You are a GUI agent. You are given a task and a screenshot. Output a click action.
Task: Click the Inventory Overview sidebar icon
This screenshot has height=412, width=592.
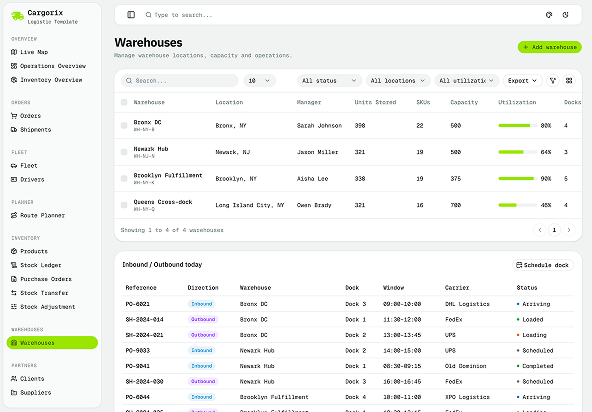[14, 80]
